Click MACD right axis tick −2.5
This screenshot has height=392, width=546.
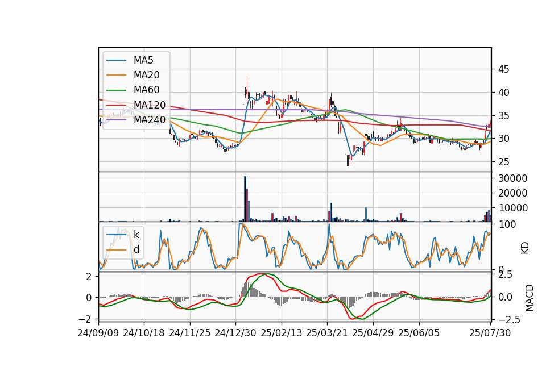click(x=509, y=320)
